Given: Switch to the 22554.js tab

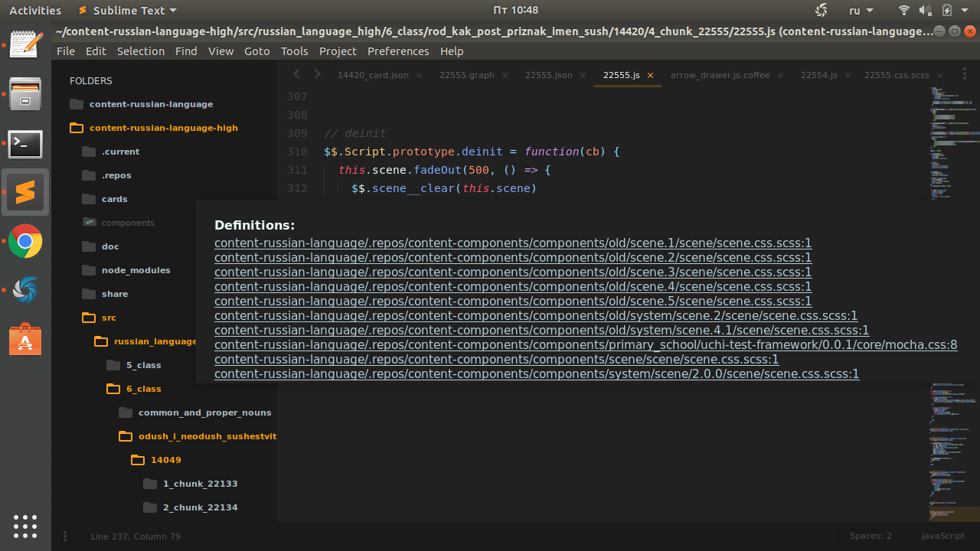Looking at the screenshot, I should [818, 75].
